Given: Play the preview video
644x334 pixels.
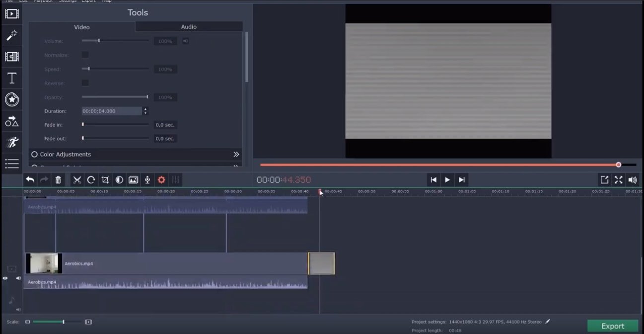Looking at the screenshot, I should (x=447, y=180).
